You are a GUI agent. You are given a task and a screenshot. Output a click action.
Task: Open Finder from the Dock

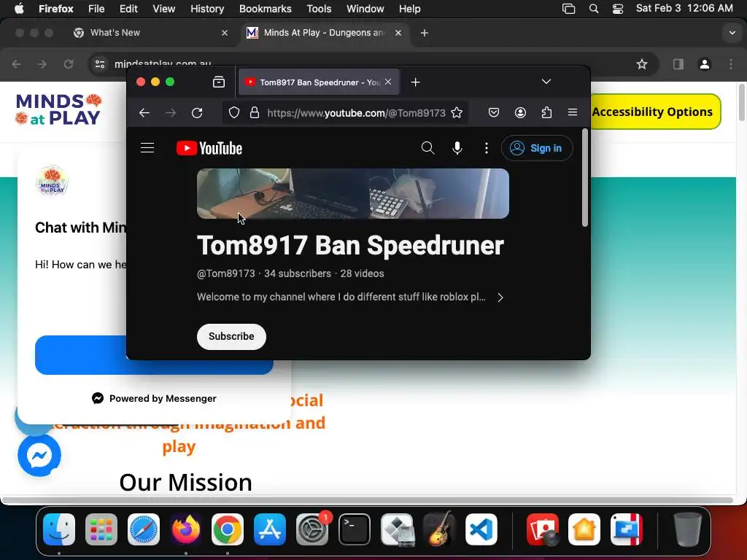click(59, 529)
